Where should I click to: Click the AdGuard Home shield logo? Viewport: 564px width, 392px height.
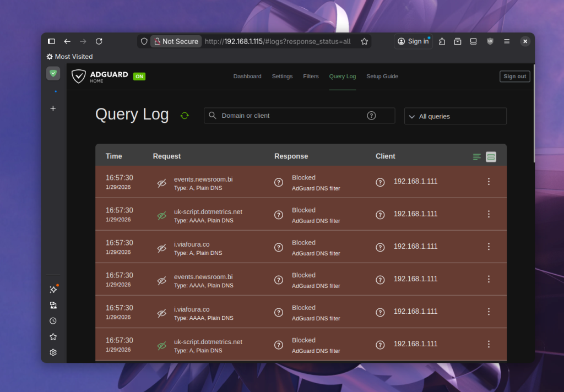point(79,77)
